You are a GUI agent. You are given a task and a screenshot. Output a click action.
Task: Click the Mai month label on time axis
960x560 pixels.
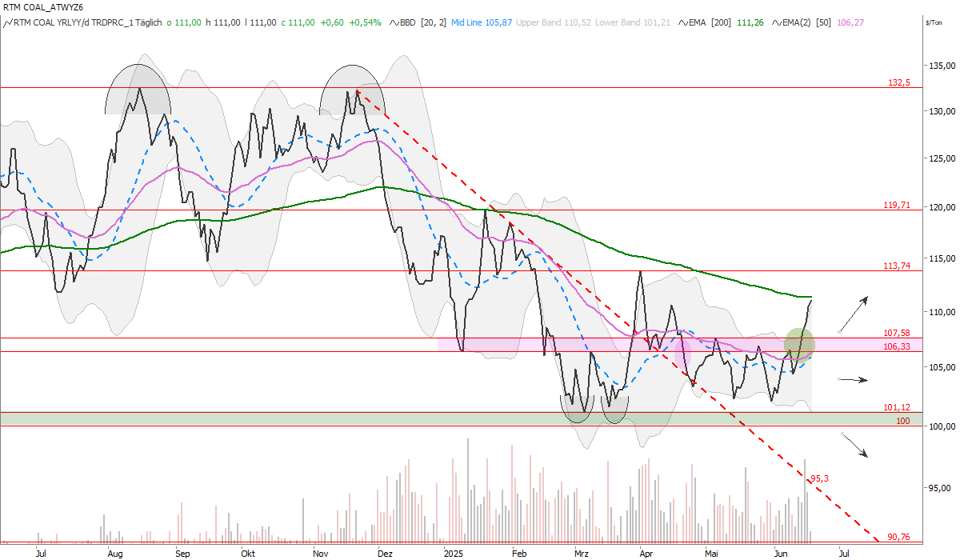[x=710, y=553]
